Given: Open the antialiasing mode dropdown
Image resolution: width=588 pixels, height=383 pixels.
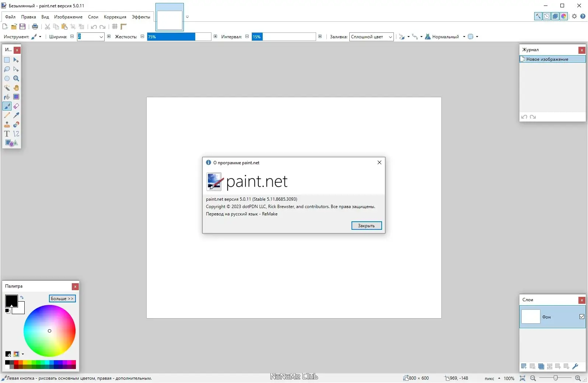Looking at the screenshot, I should (405, 37).
